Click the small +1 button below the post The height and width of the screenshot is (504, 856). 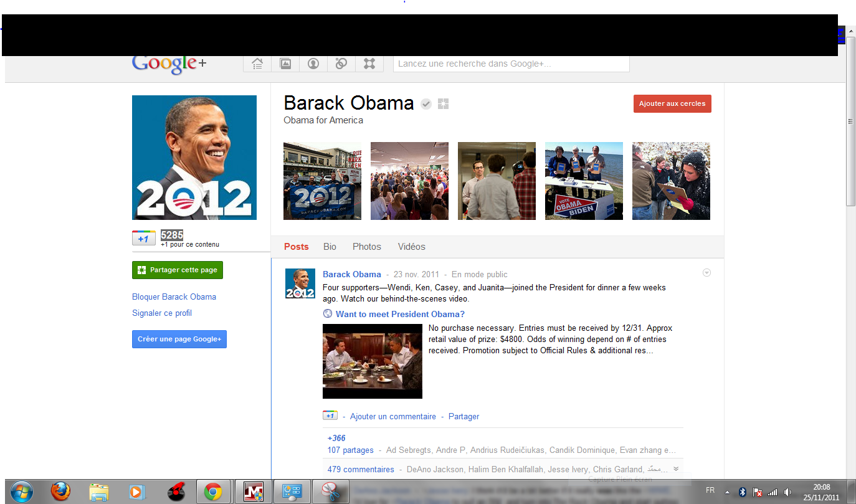pyautogui.click(x=330, y=416)
